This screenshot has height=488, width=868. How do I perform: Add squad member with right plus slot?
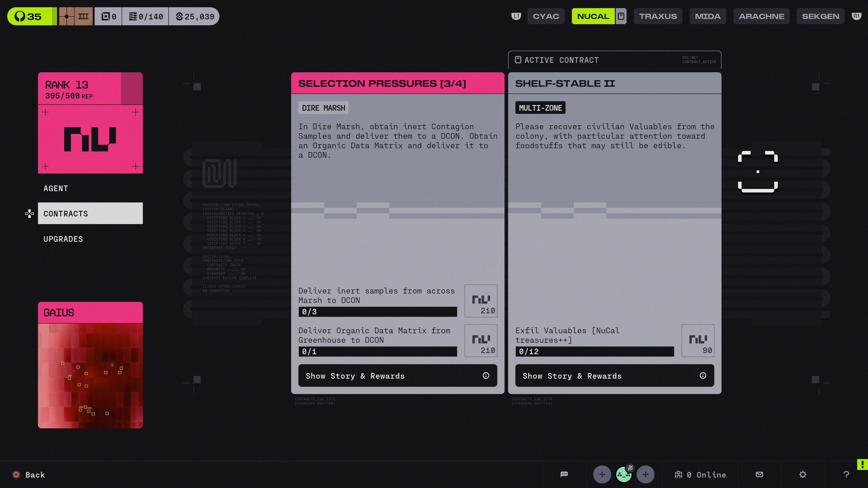pos(645,474)
